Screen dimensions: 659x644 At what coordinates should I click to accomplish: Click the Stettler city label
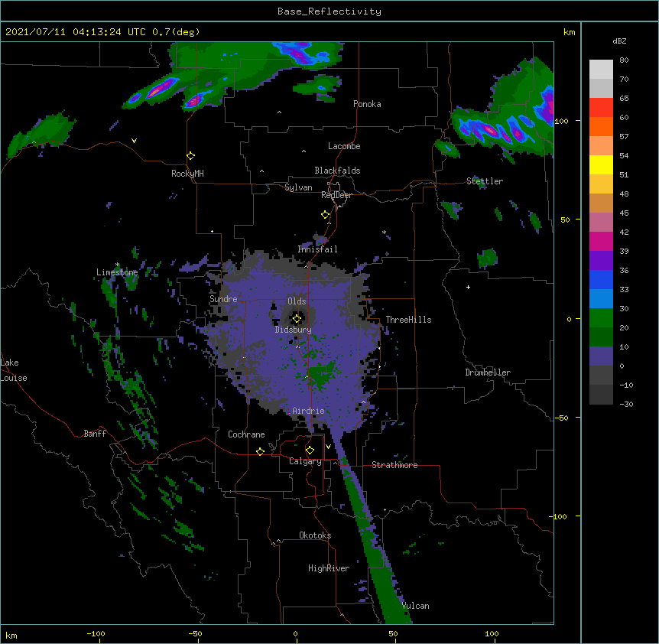click(485, 181)
